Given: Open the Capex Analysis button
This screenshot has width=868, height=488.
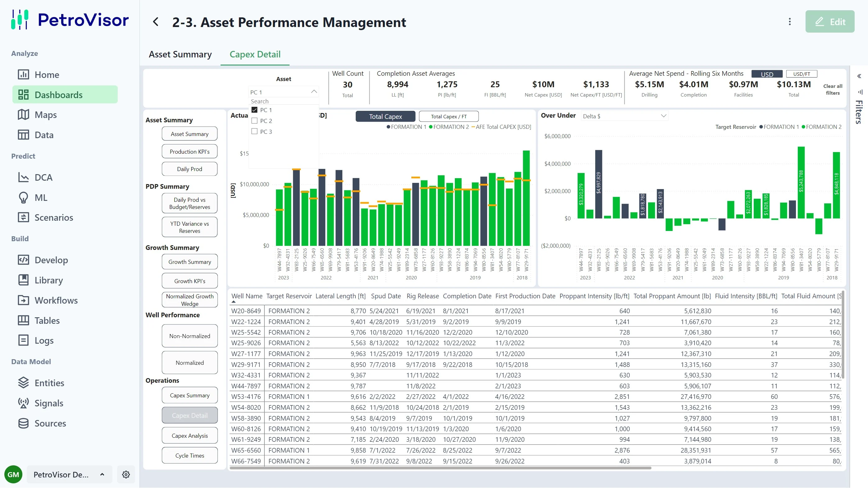Looking at the screenshot, I should [x=190, y=436].
